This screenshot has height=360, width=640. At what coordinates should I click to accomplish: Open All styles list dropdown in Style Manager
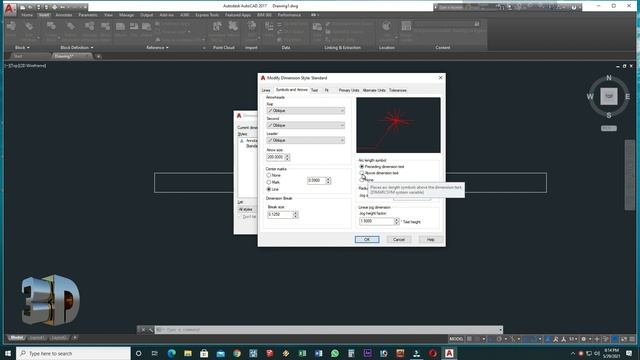click(247, 209)
